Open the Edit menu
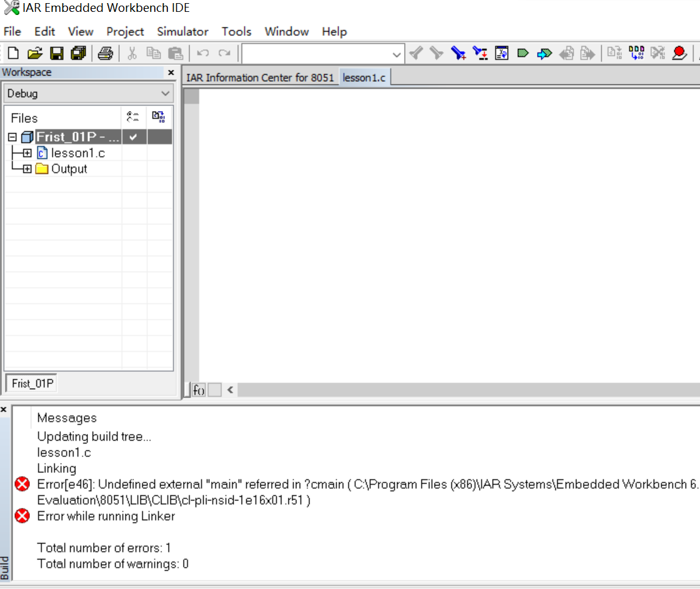Image resolution: width=700 pixels, height=589 pixels. tap(44, 32)
